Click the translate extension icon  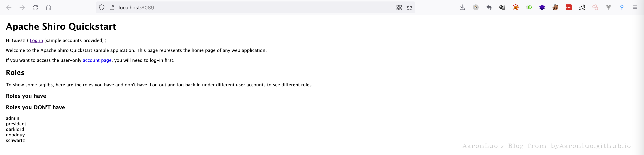582,8
